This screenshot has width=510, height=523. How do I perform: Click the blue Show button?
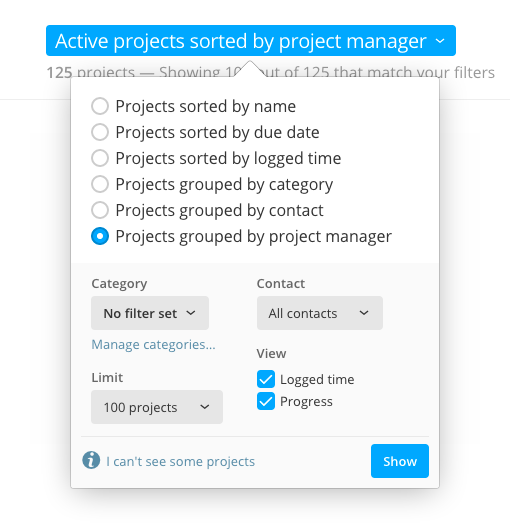point(400,461)
